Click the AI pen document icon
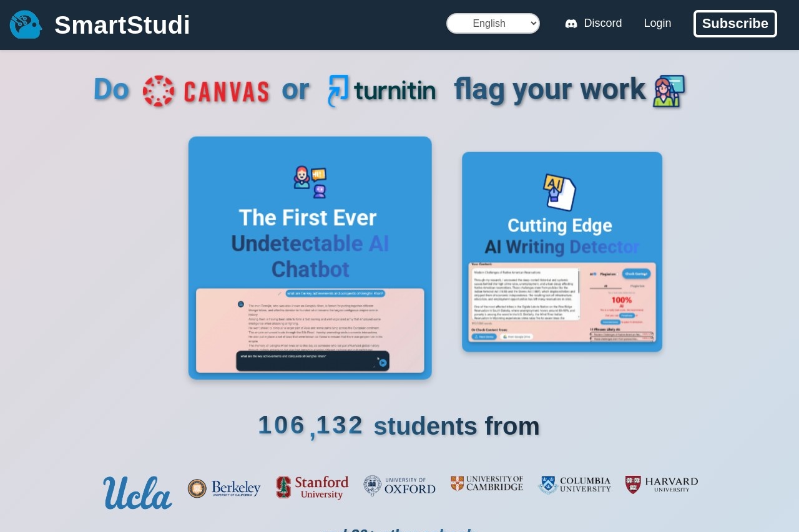 560,192
